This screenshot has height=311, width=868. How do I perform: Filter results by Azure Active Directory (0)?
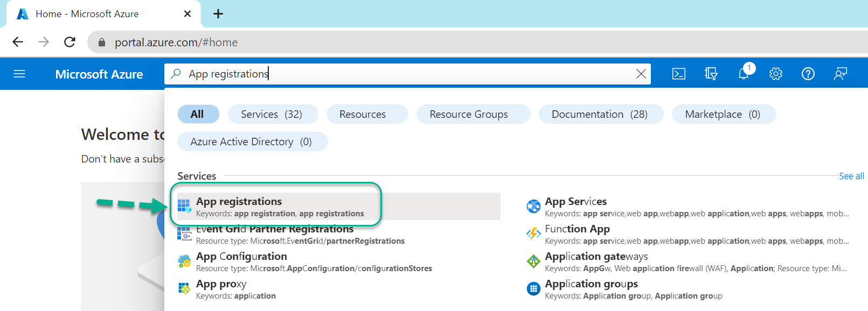(252, 142)
